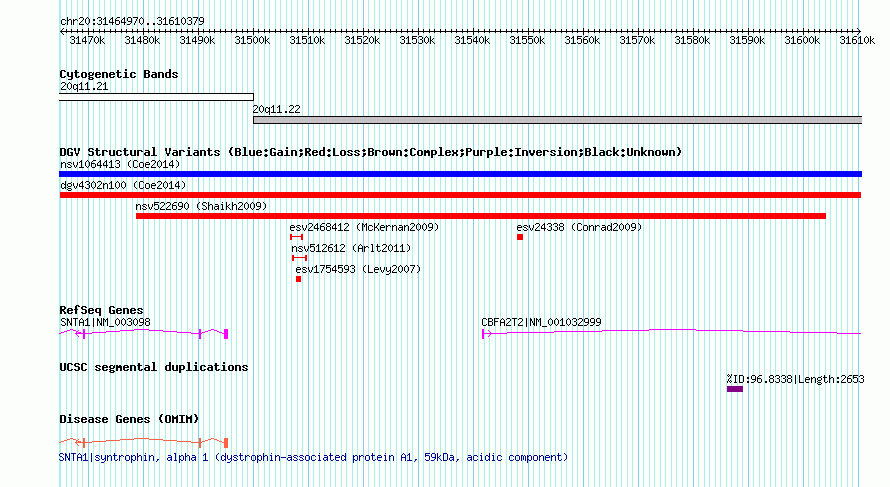Open the esv24338 (Conrad2009) label
Screen dimensions: 890x487
[x=579, y=228]
